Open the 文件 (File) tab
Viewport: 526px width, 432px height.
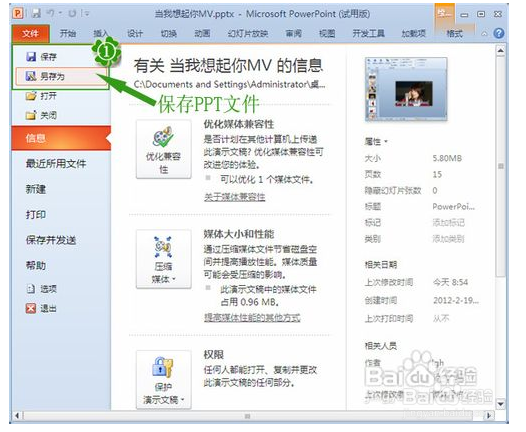(x=31, y=33)
